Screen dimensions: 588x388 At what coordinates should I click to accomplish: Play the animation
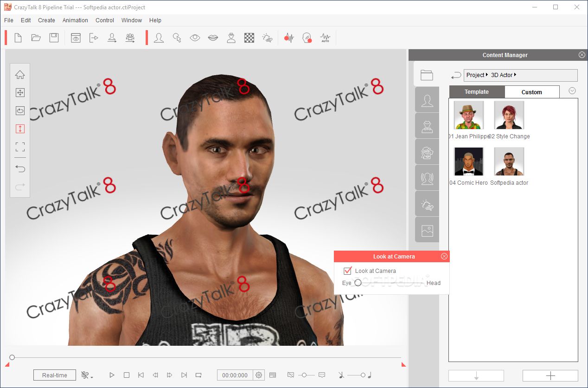pyautogui.click(x=112, y=375)
